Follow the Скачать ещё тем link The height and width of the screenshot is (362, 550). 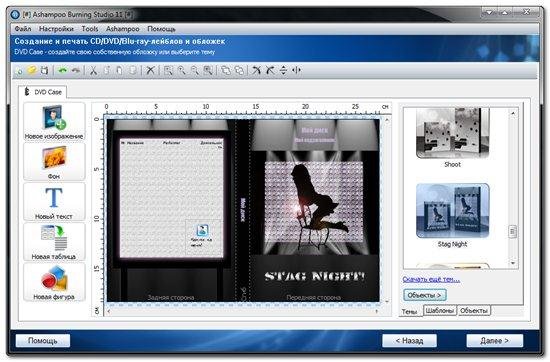click(431, 279)
